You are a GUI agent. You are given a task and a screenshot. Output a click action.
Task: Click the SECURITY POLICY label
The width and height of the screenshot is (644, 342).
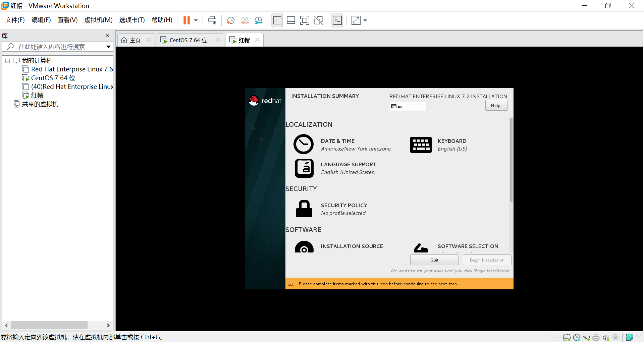[x=344, y=206]
